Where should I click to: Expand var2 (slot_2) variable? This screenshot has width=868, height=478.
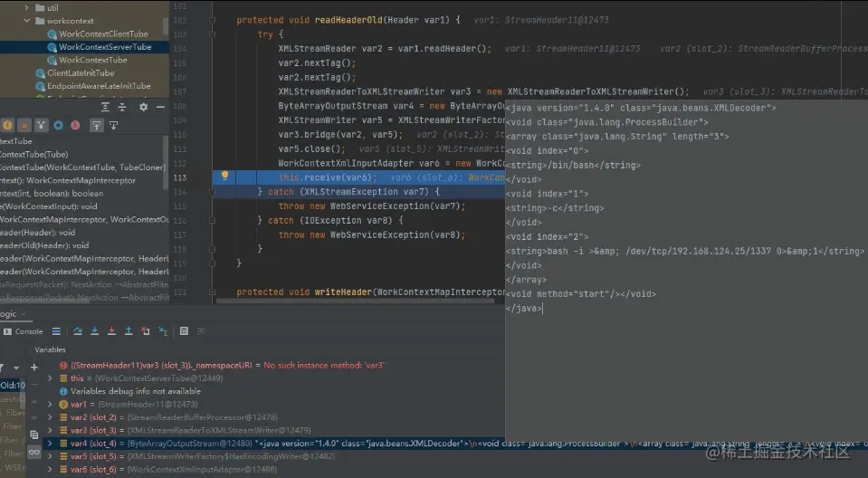point(50,417)
